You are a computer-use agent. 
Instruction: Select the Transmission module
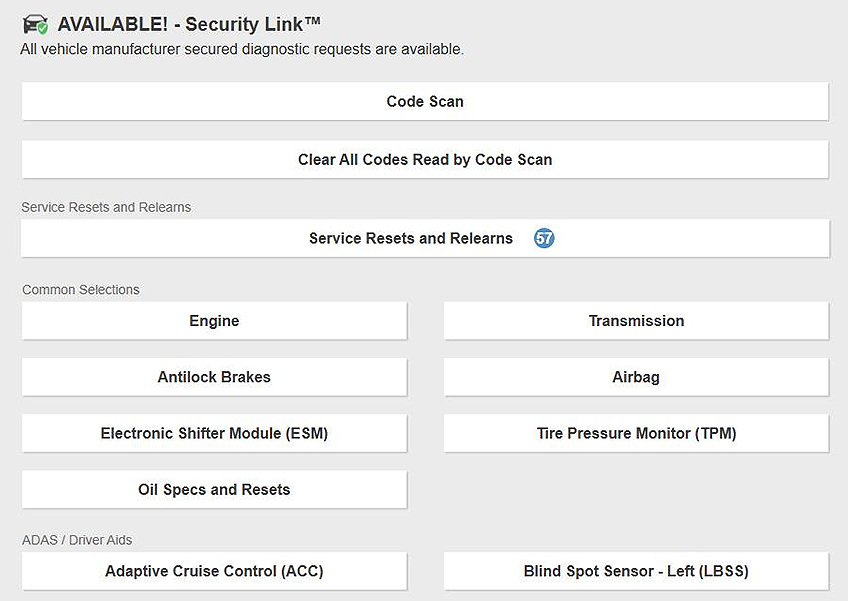click(x=636, y=321)
